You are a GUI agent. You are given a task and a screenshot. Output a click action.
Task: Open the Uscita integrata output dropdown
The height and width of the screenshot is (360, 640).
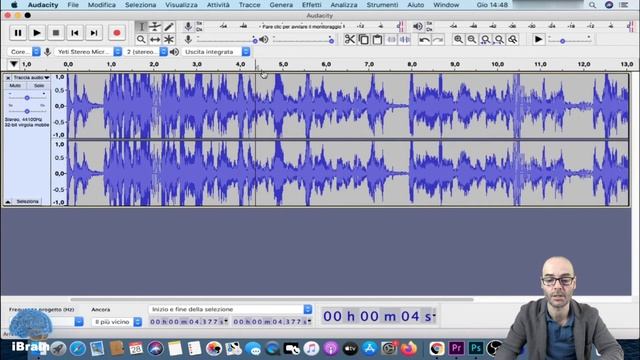click(x=216, y=52)
